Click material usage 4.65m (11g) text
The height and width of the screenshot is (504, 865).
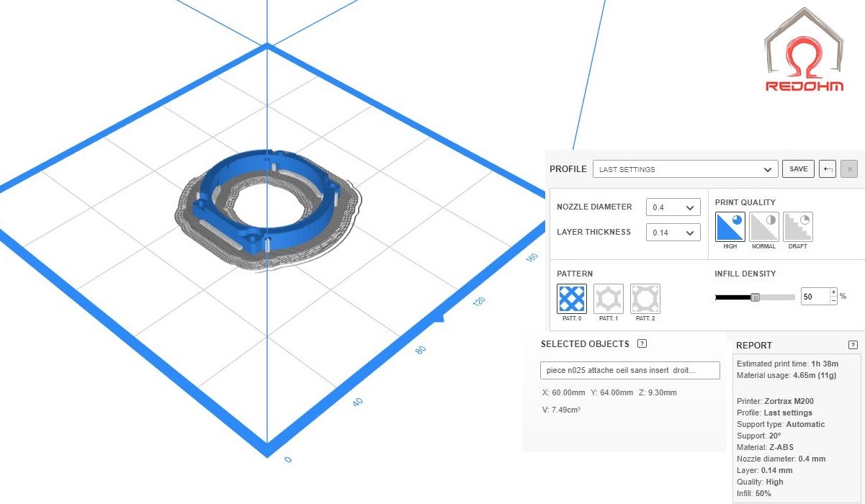click(x=786, y=375)
